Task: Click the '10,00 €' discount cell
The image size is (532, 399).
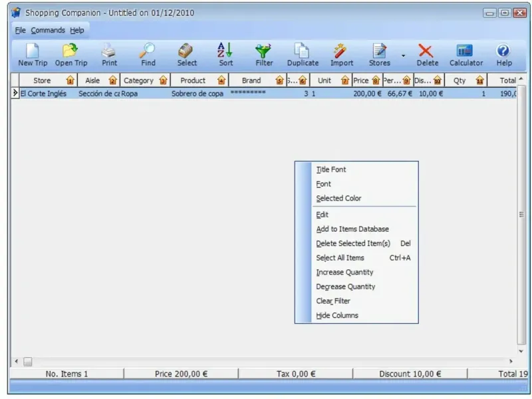Action: (x=430, y=94)
